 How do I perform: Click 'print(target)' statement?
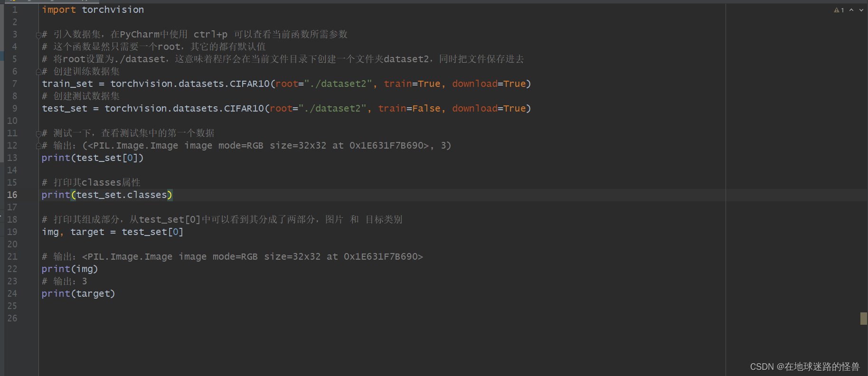78,293
